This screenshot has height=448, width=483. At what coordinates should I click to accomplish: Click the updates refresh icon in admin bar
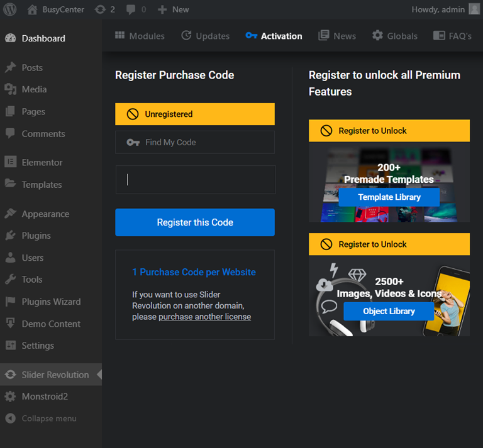[100, 9]
